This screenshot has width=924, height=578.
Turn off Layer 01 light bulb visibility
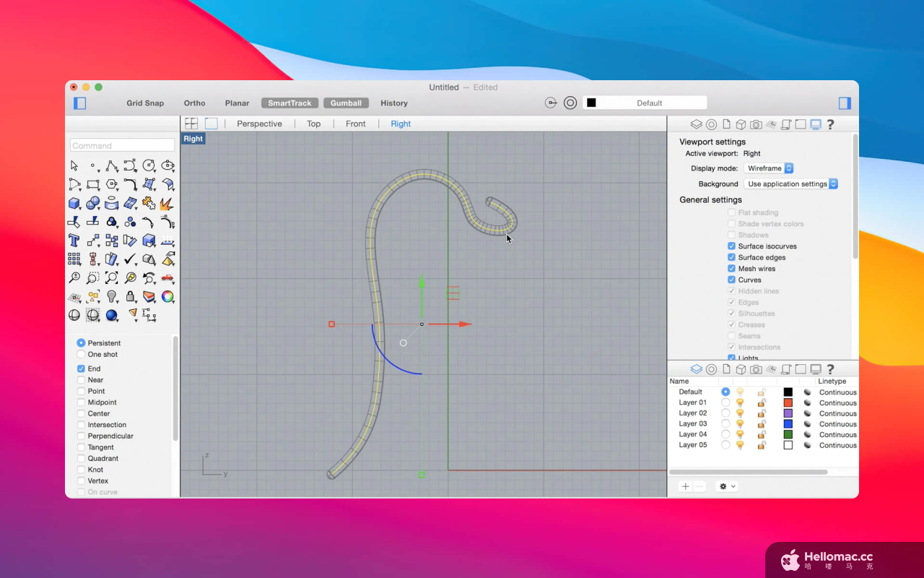click(740, 402)
